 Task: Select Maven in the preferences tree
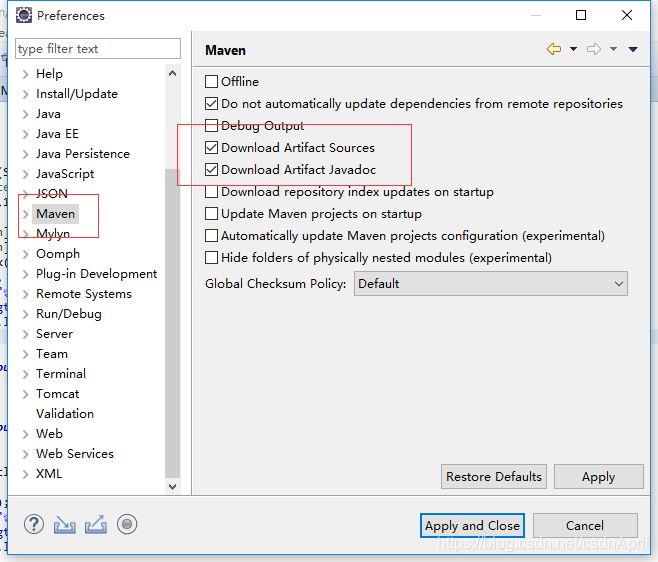click(x=55, y=214)
